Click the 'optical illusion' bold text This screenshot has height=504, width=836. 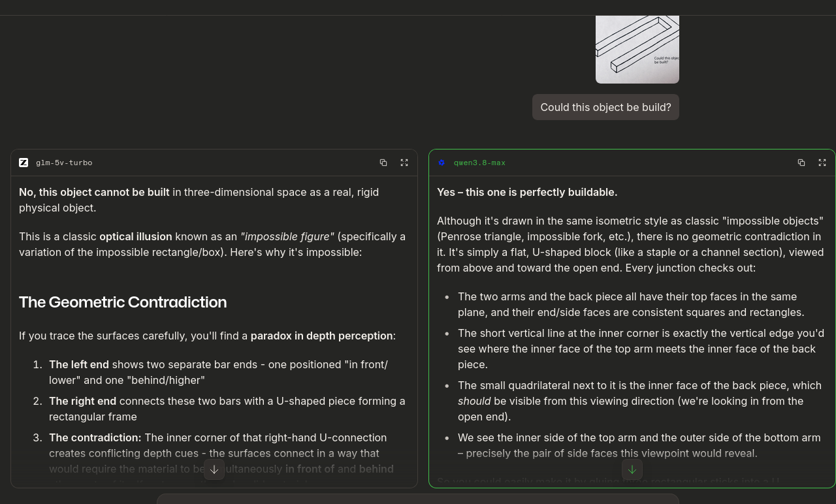click(x=136, y=236)
